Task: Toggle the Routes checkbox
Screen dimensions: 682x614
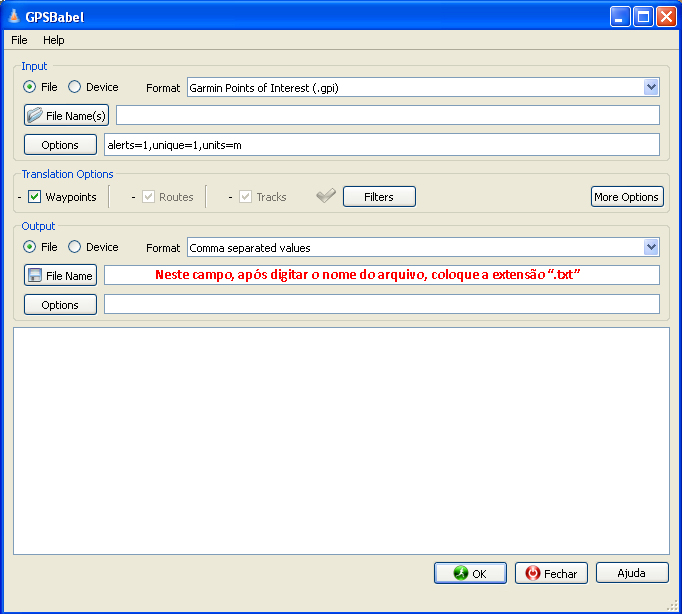Action: tap(148, 197)
